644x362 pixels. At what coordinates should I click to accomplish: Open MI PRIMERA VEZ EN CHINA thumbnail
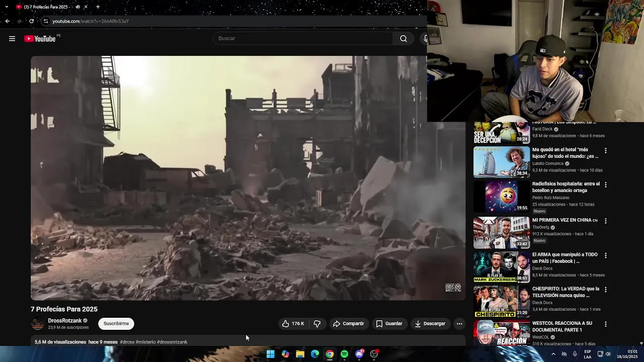[501, 233]
